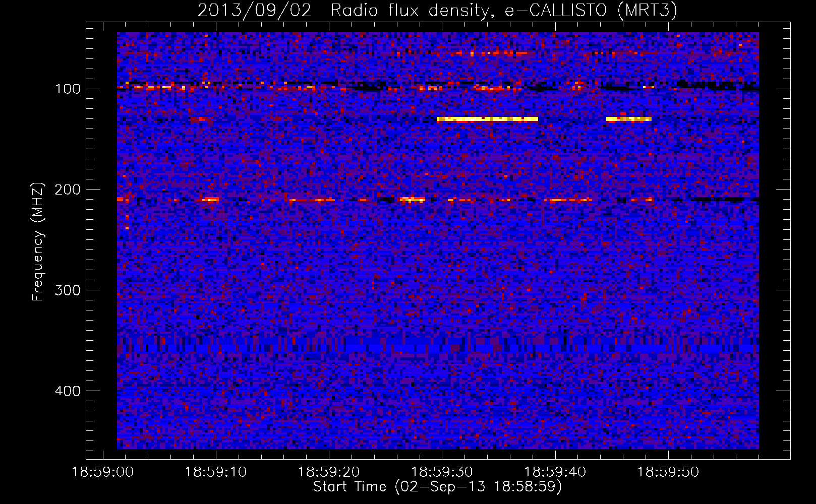This screenshot has width=816, height=504.
Task: Click the plot title "2013/09/02 Radio flux density, e-CALLISTO (MRT3)"
Action: (x=437, y=10)
